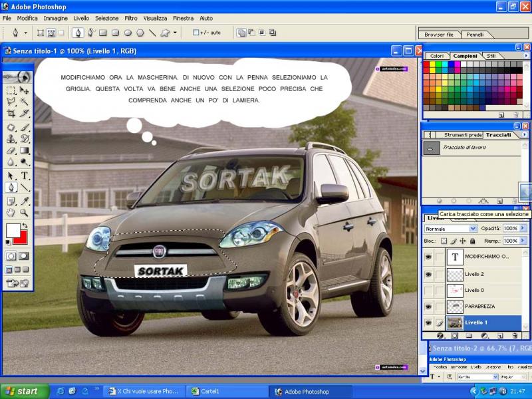Show the Livello 0 layer
The width and height of the screenshot is (532, 399).
pos(428,290)
